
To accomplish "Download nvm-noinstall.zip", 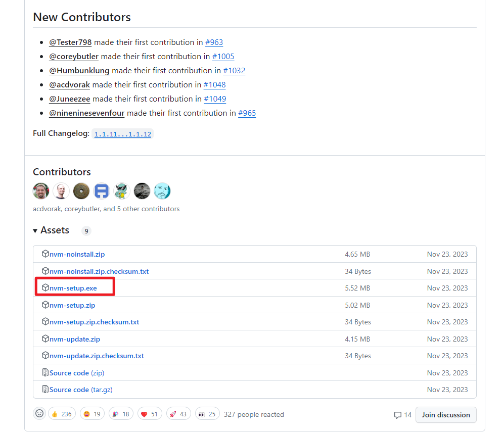I will 77,255.
